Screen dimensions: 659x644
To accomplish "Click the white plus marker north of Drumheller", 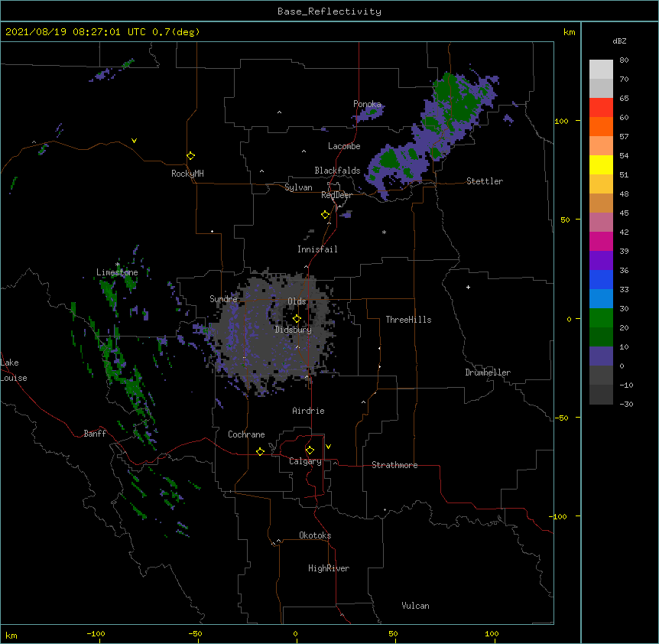I will pos(468,287).
